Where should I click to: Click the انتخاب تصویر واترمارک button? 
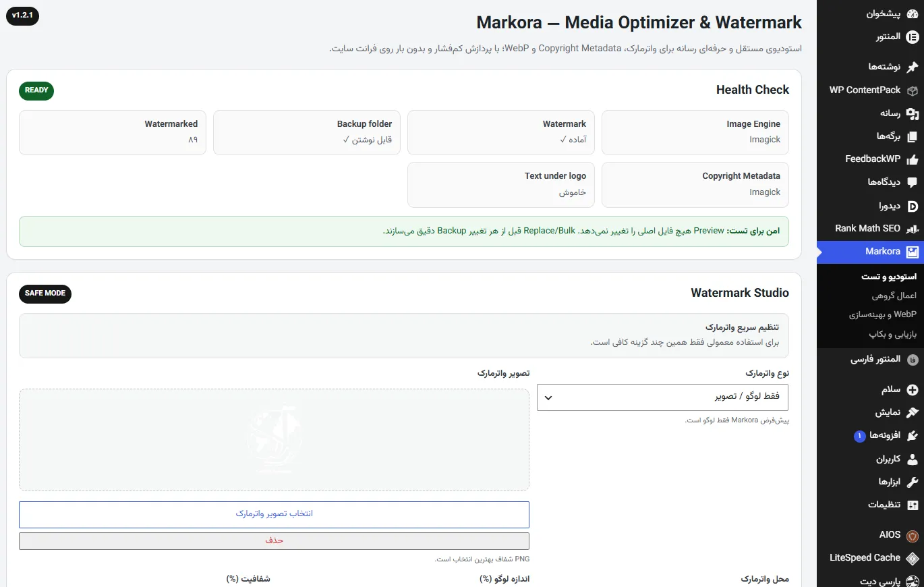pos(274,514)
